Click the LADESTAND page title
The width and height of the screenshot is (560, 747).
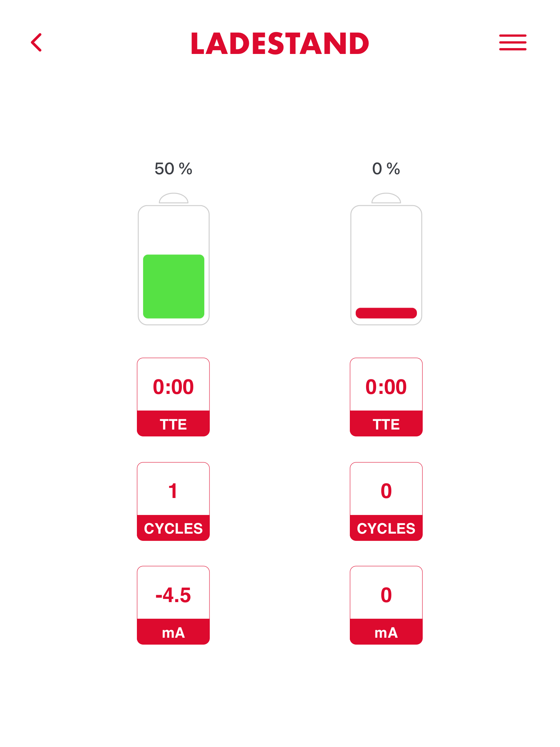click(280, 44)
